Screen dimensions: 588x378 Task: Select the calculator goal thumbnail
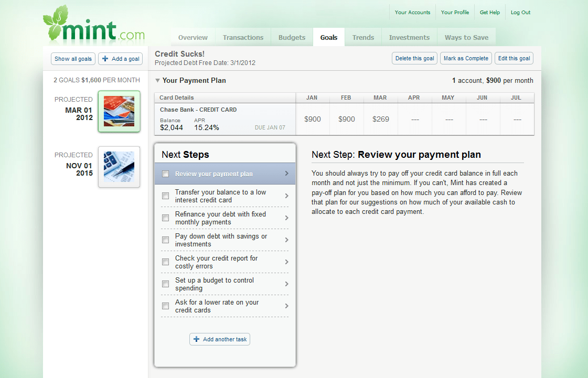pos(119,167)
